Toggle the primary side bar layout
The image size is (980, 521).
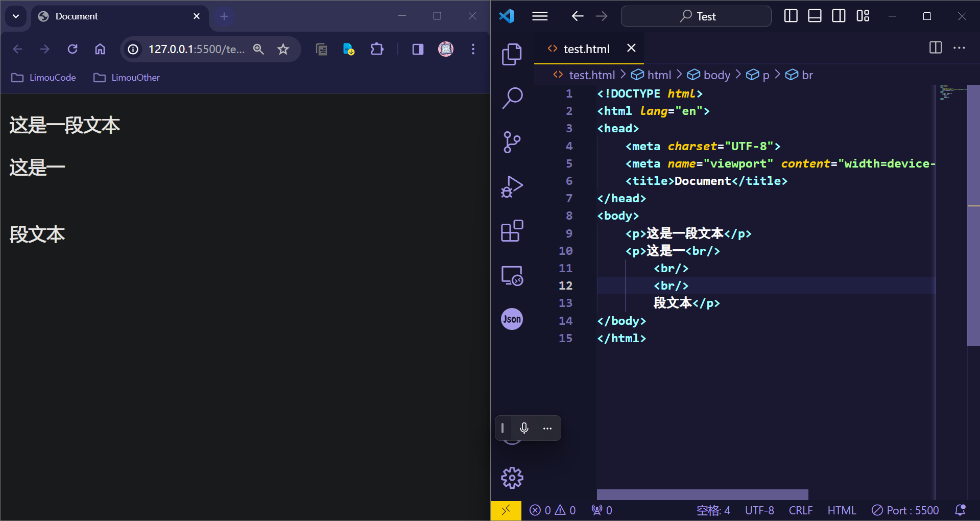coord(791,16)
